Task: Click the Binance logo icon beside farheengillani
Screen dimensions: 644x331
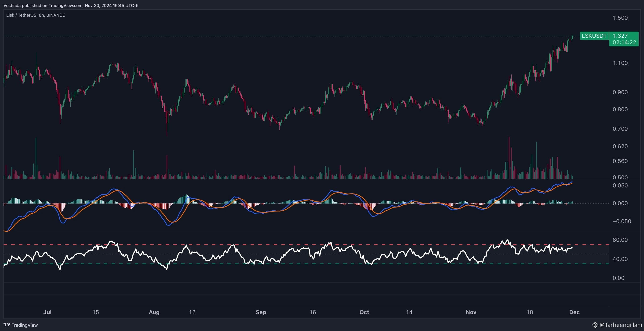Action: (x=595, y=325)
